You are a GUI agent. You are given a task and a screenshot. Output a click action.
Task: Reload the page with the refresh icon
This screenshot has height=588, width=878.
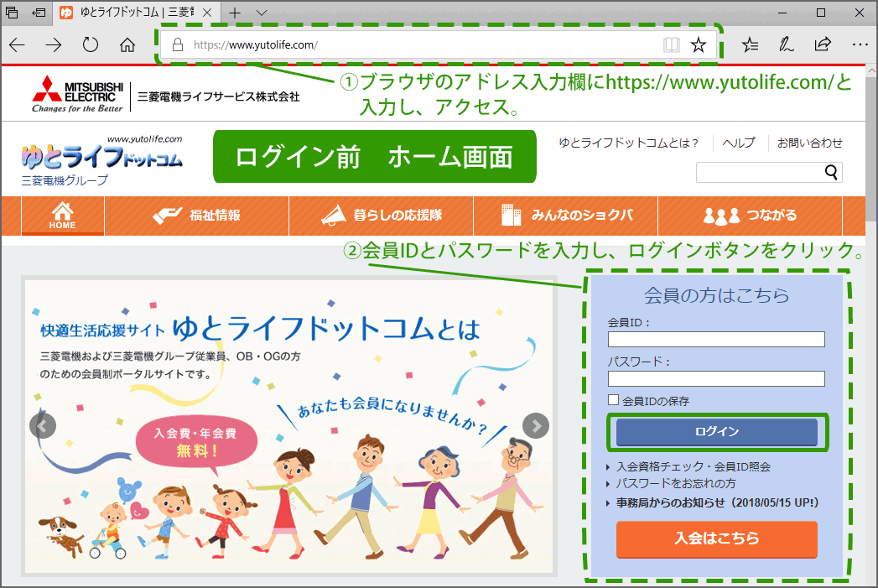pos(91,44)
